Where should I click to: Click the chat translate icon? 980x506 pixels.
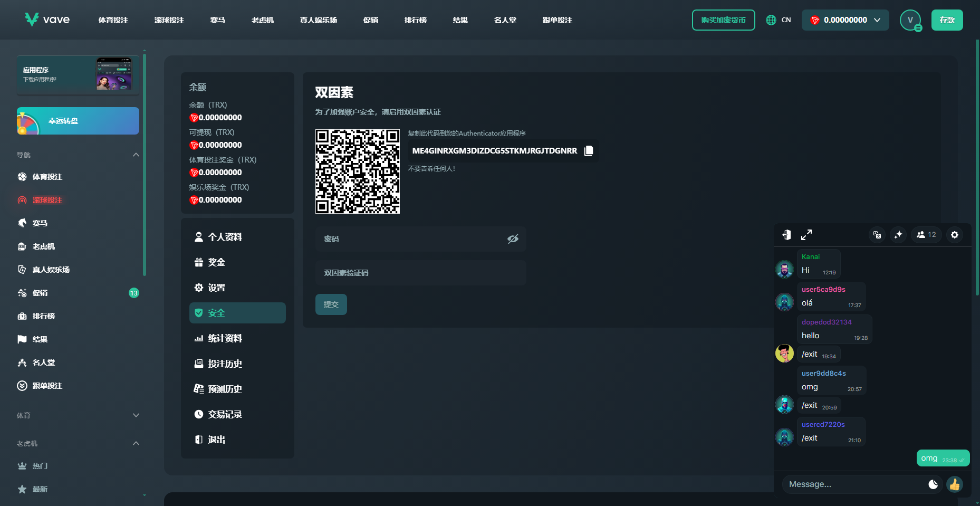[x=877, y=235]
